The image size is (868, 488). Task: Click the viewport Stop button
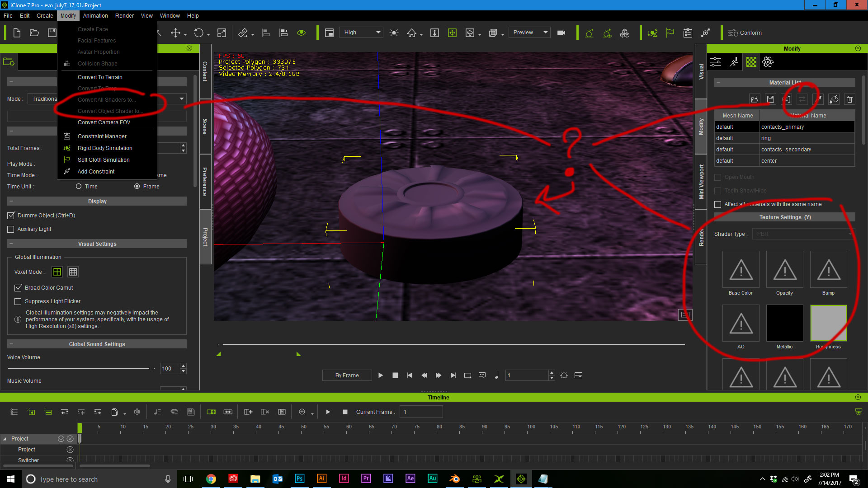(395, 375)
